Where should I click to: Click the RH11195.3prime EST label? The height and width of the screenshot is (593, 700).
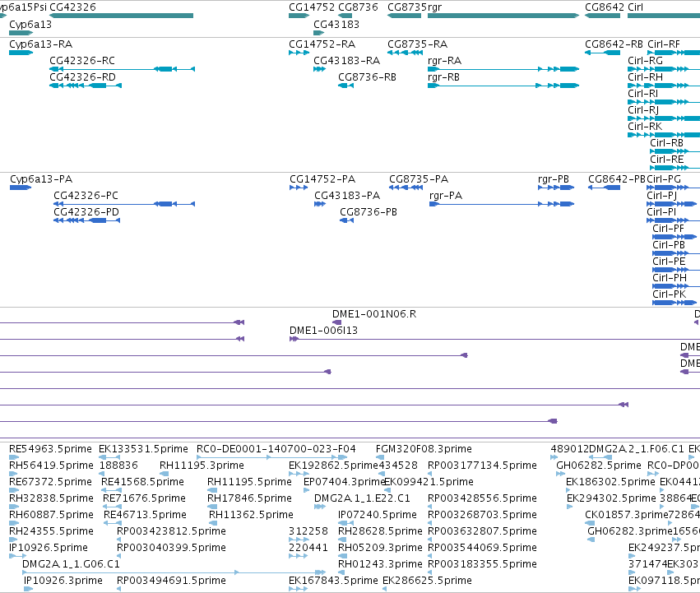[x=202, y=466]
